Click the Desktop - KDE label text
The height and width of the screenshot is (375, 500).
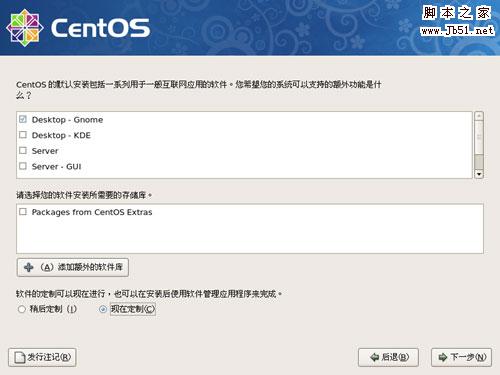tap(61, 135)
